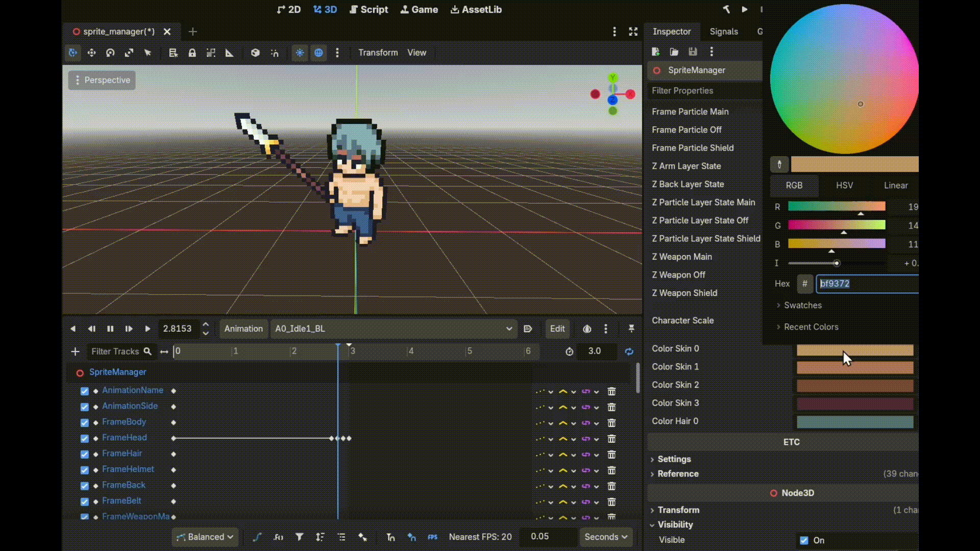Viewport: 980px width, 551px height.
Task: Open the A0_Idle1_BL animation dropdown
Action: tap(393, 329)
